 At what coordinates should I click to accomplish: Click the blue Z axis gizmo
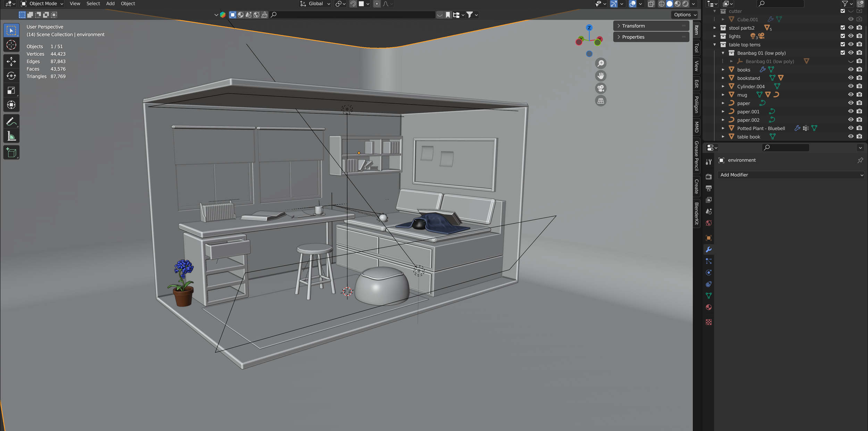point(589,28)
